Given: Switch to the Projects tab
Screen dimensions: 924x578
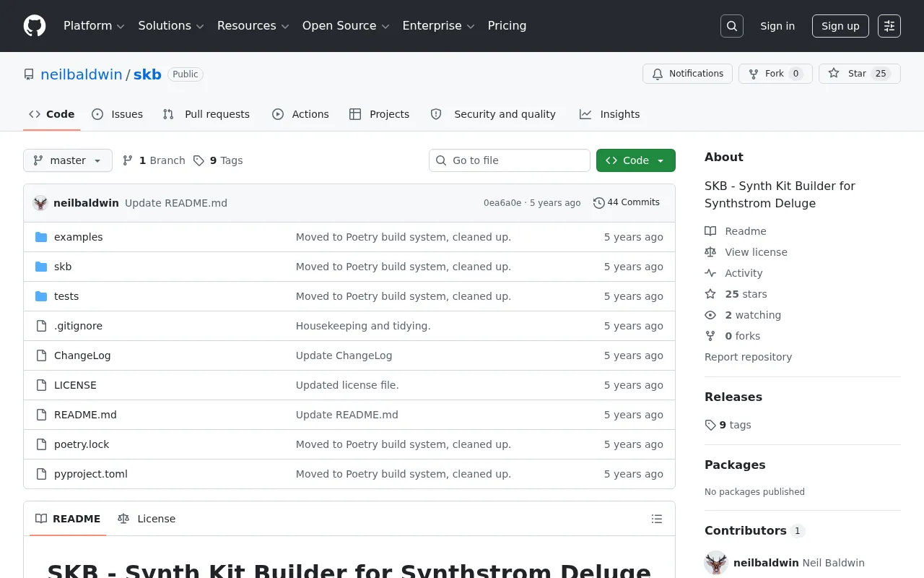Looking at the screenshot, I should (x=380, y=114).
